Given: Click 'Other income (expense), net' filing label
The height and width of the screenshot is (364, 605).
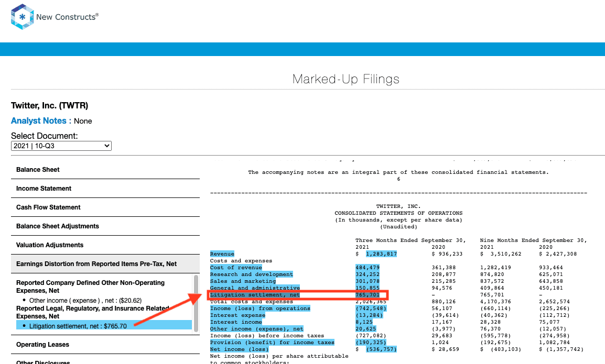Looking at the screenshot, I should [256, 328].
